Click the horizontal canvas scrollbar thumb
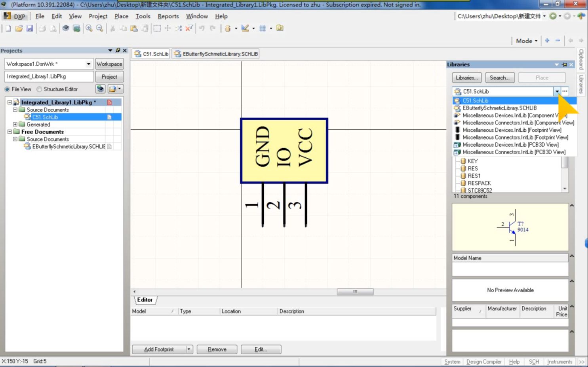Viewport: 588px width, 367px height. (x=355, y=292)
